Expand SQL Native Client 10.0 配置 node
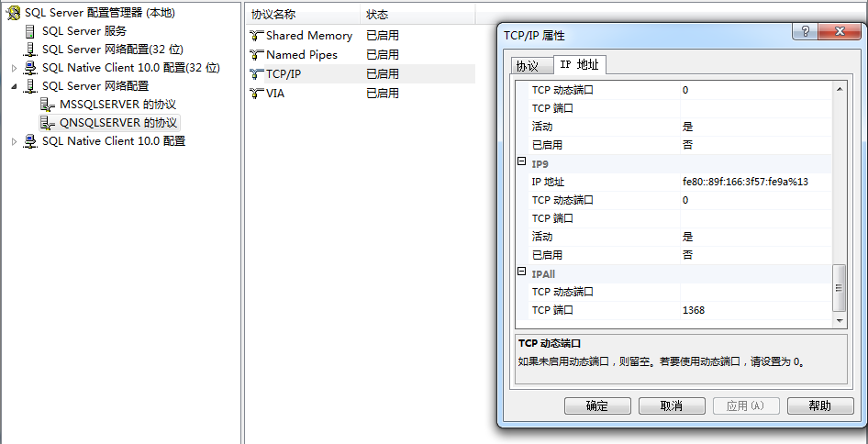This screenshot has height=444, width=868. (15, 141)
